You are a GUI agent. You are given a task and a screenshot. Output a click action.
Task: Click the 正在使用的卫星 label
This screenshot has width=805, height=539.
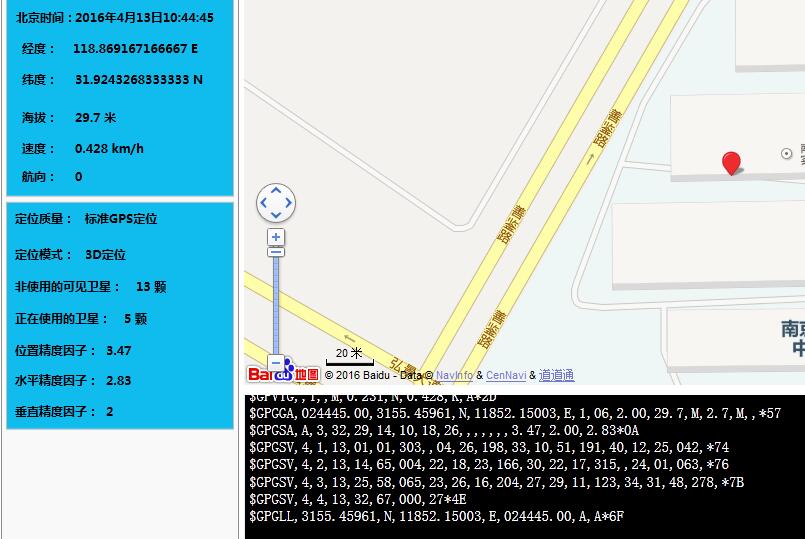pos(62,319)
